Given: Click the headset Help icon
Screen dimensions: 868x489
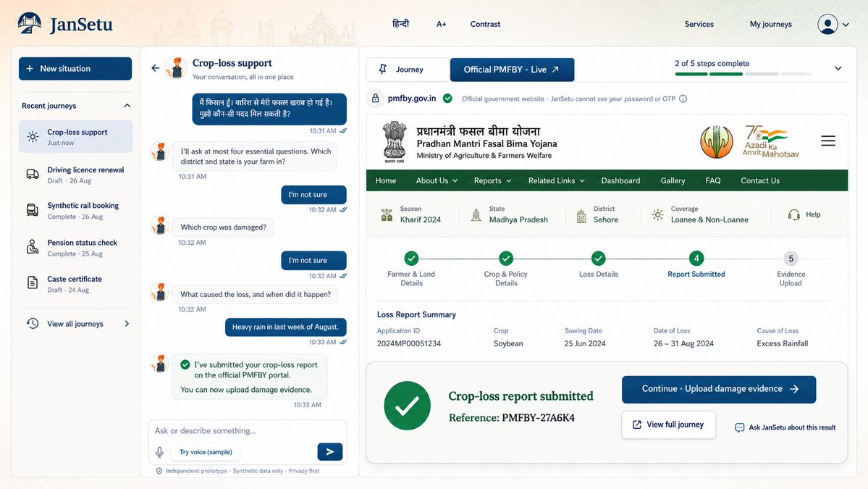Looking at the screenshot, I should click(x=794, y=215).
